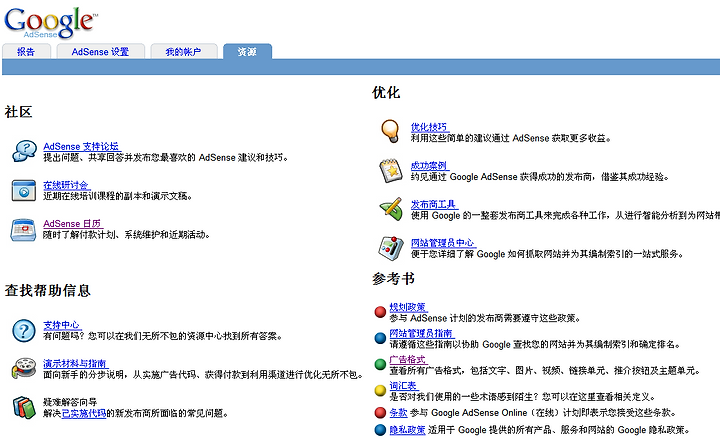Open the 规划政策 link
The width and height of the screenshot is (720, 440).
pyautogui.click(x=408, y=307)
